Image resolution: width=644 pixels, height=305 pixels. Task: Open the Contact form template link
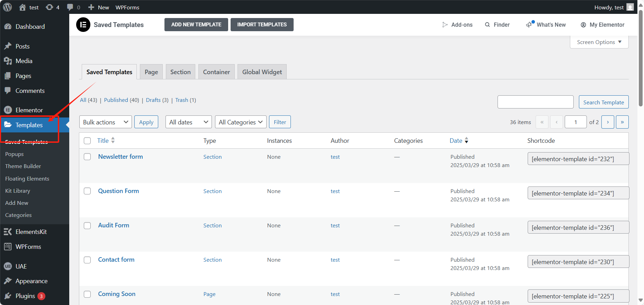116,260
